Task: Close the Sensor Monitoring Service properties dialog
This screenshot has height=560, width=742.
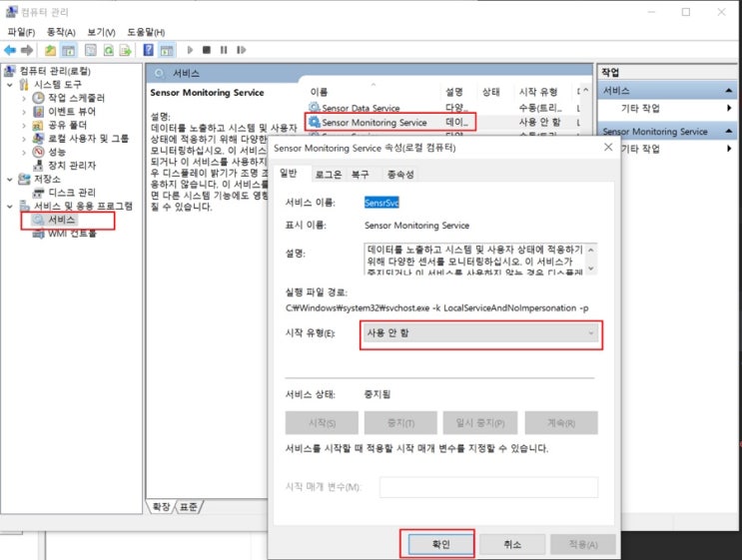Action: coord(608,148)
